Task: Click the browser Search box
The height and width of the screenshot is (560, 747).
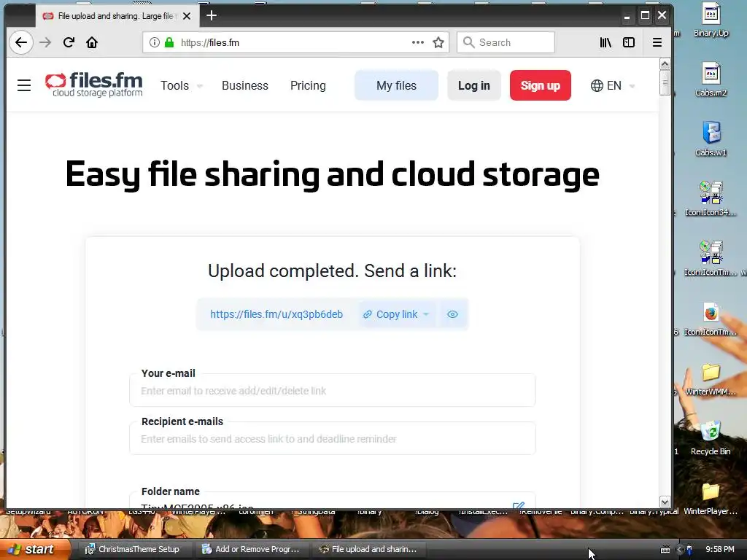Action: pyautogui.click(x=506, y=42)
